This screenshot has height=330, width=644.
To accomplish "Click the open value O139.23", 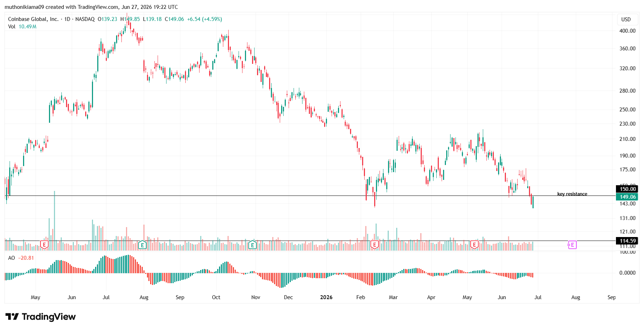I will 107,19.
